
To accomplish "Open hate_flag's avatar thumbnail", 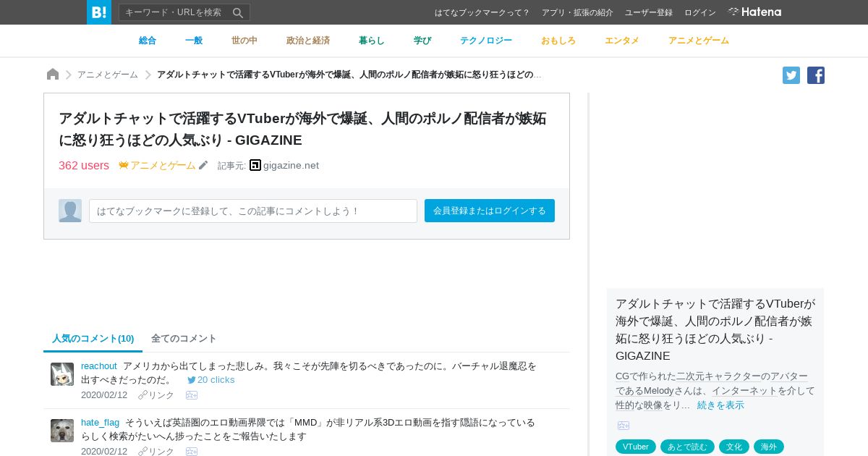I will tap(62, 431).
